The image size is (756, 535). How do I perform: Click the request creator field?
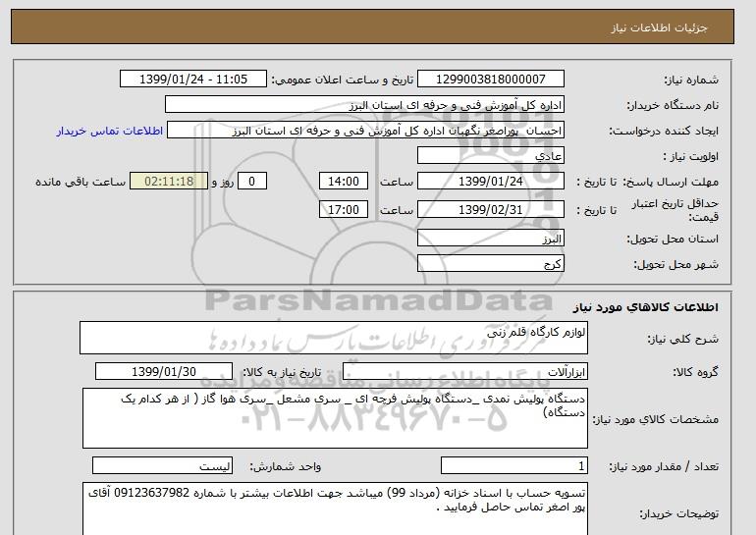[x=365, y=131]
